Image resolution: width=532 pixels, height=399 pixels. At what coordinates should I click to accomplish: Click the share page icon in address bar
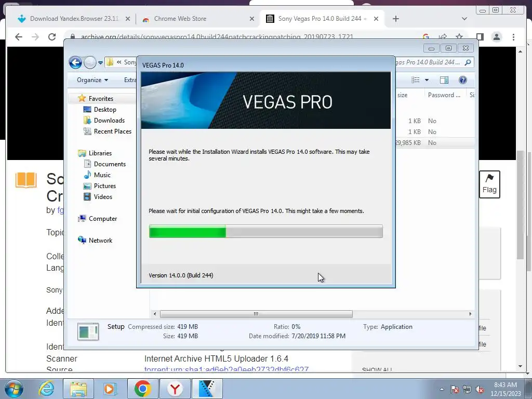pos(443,37)
